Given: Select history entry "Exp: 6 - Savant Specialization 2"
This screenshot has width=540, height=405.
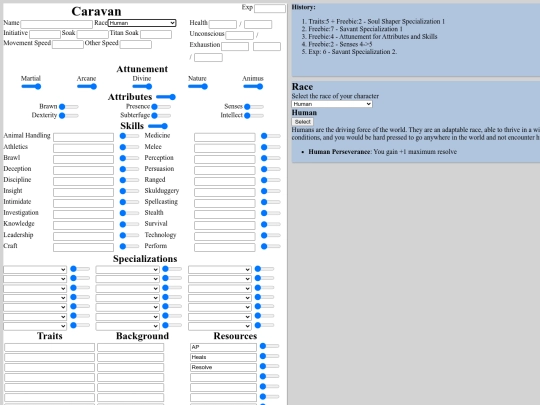Looking at the screenshot, I should tap(353, 52).
